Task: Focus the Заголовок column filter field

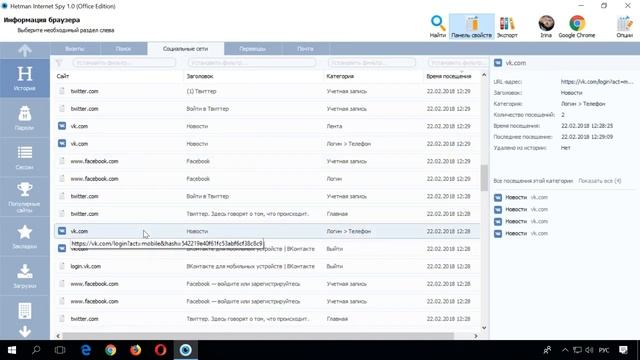Action: point(252,63)
